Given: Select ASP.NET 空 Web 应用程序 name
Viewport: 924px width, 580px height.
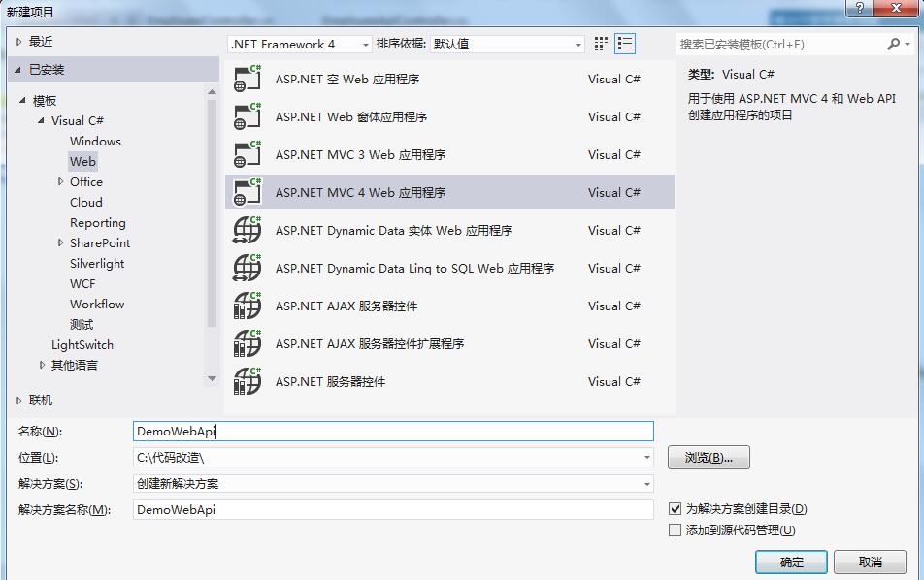Looking at the screenshot, I should 347,79.
